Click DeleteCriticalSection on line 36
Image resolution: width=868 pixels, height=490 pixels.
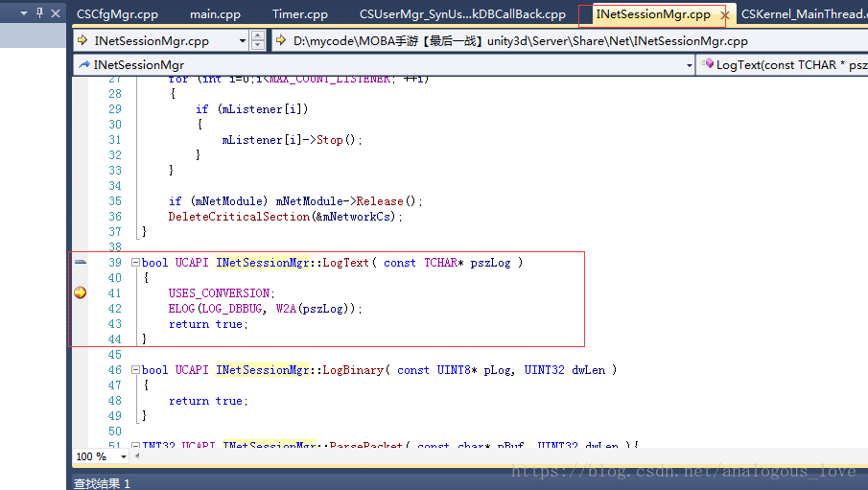coord(239,217)
